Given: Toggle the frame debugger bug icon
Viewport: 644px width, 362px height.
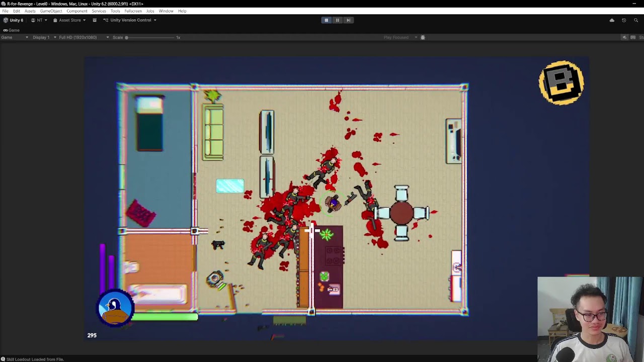Looking at the screenshot, I should [x=423, y=37].
